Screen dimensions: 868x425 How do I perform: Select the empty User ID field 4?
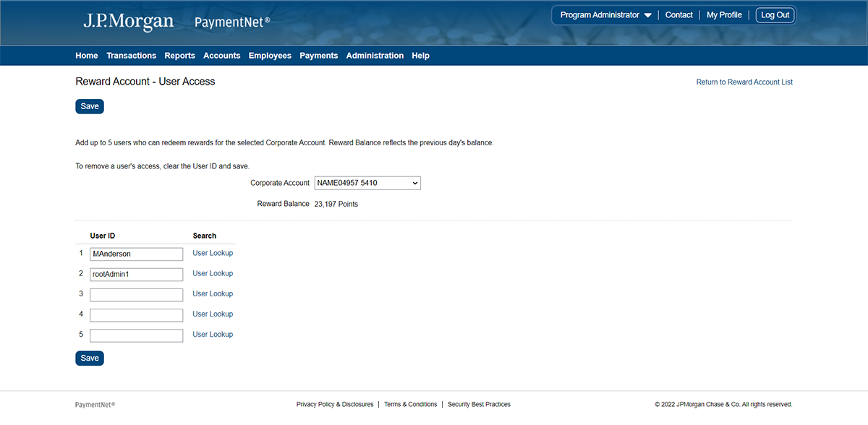point(136,315)
